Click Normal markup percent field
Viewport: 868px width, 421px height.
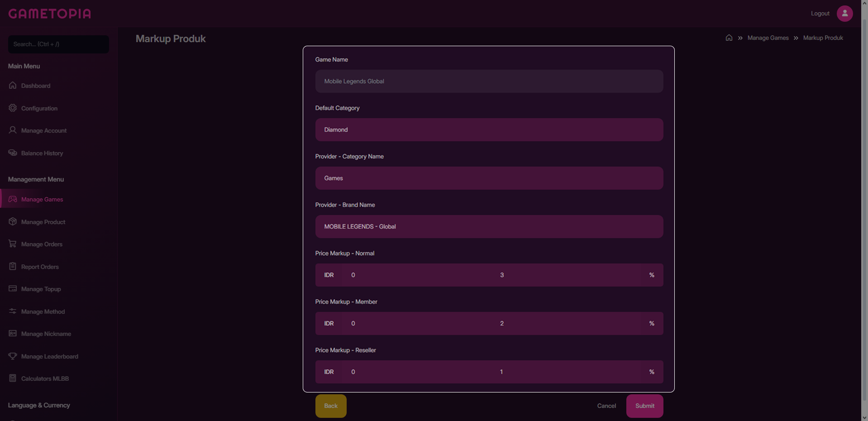pos(566,275)
